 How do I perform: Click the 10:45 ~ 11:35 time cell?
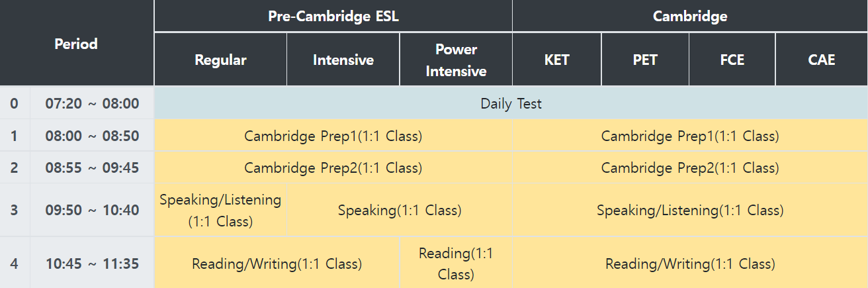92,264
